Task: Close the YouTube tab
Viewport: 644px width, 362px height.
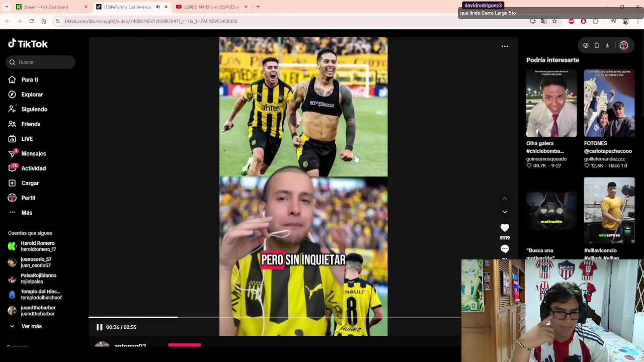Action: (x=246, y=7)
